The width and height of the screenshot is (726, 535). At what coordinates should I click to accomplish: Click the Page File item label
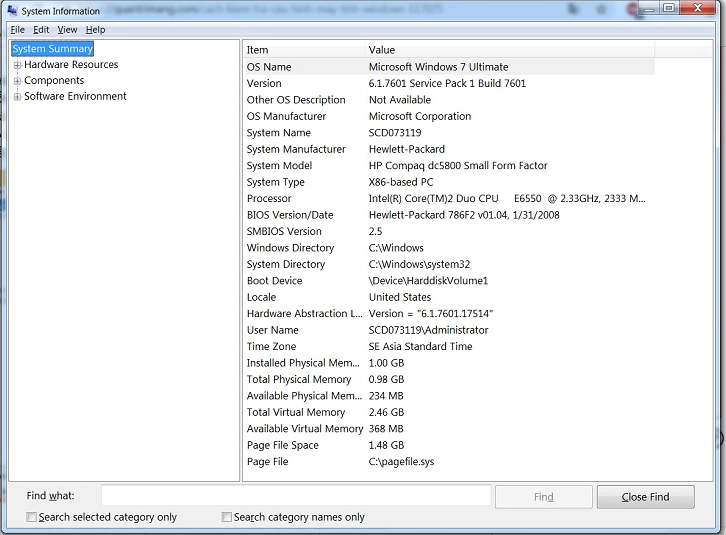(267, 462)
